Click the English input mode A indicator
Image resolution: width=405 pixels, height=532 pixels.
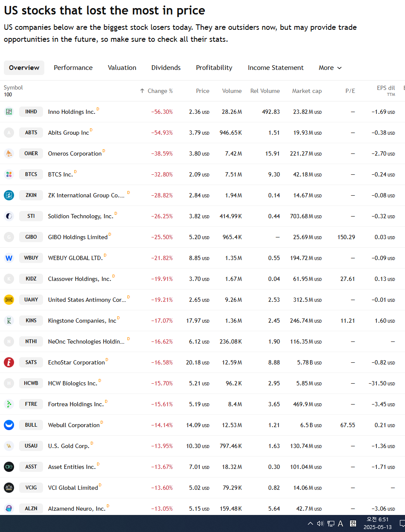coord(341,523)
